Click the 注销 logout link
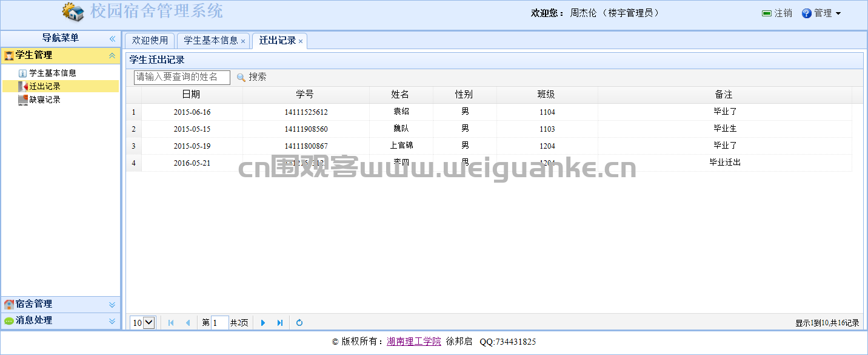 783,13
